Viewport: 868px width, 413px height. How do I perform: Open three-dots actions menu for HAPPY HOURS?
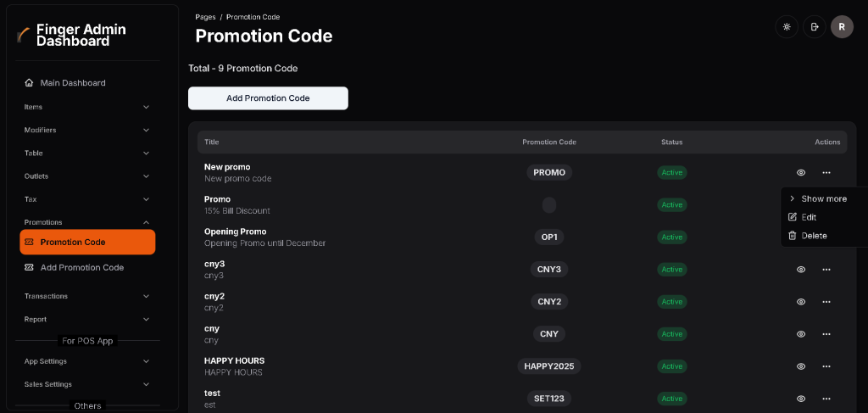pyautogui.click(x=826, y=366)
